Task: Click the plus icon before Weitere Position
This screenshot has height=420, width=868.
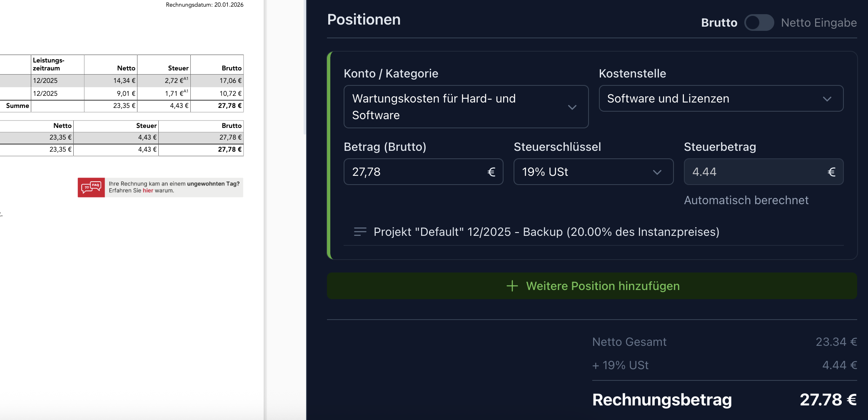Action: click(512, 286)
